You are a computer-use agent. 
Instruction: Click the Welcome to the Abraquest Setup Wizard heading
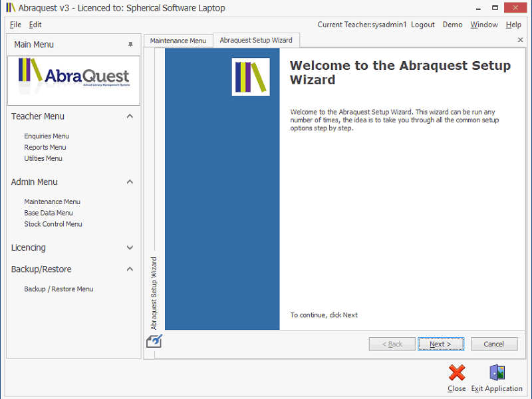[x=400, y=72]
